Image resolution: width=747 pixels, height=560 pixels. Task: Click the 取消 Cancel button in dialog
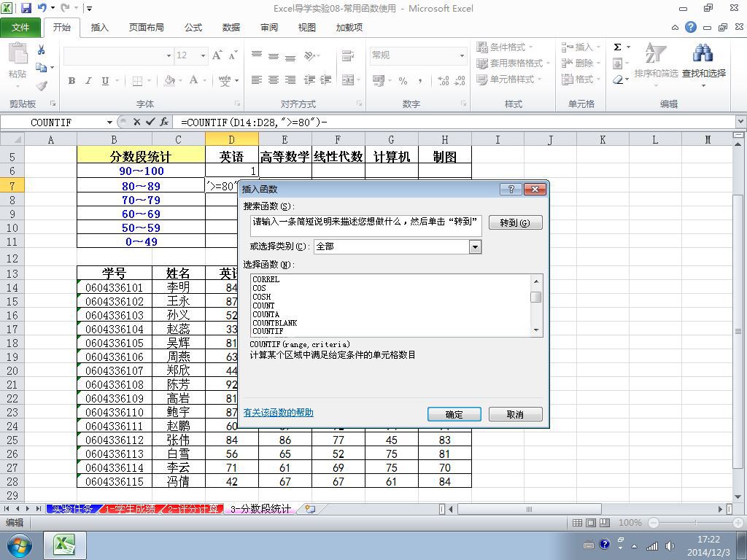tap(515, 414)
